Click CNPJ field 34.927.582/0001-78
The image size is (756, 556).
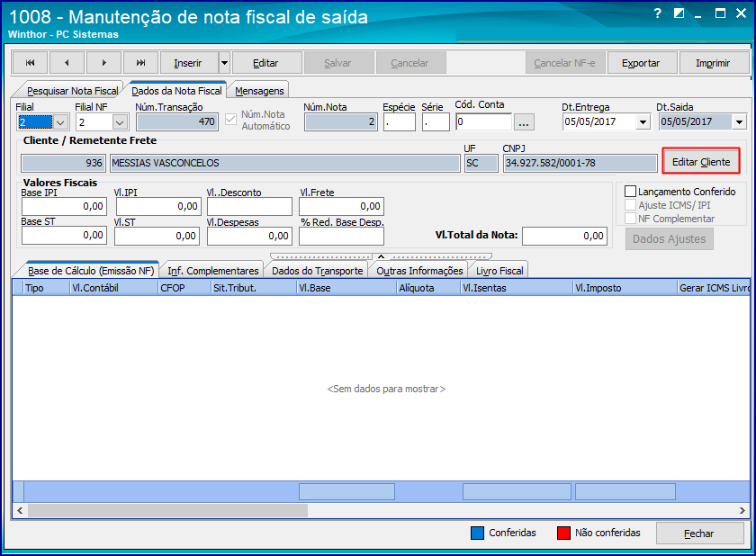pos(580,164)
